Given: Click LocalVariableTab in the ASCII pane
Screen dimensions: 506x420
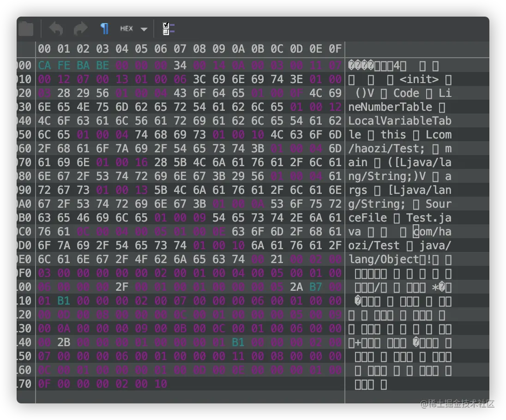Looking at the screenshot, I should (400, 121).
